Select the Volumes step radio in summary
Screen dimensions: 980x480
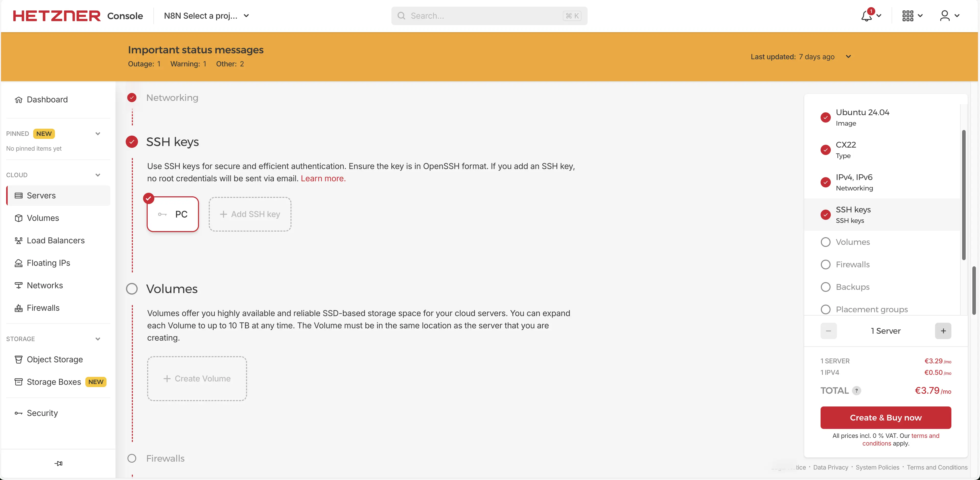[825, 242]
